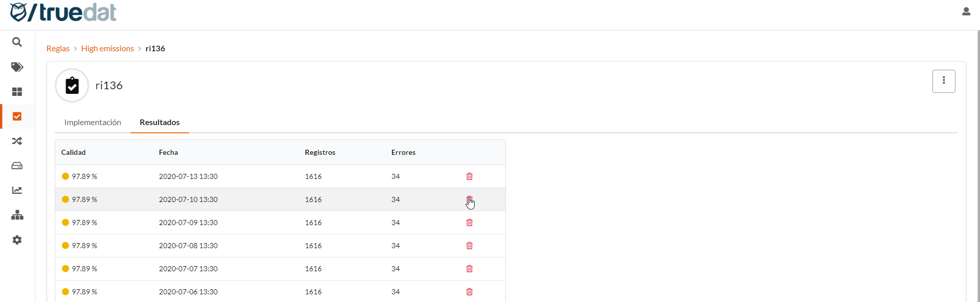Open the shuffle arrows icon in sidebar
The height and width of the screenshot is (302, 980).
click(x=17, y=141)
